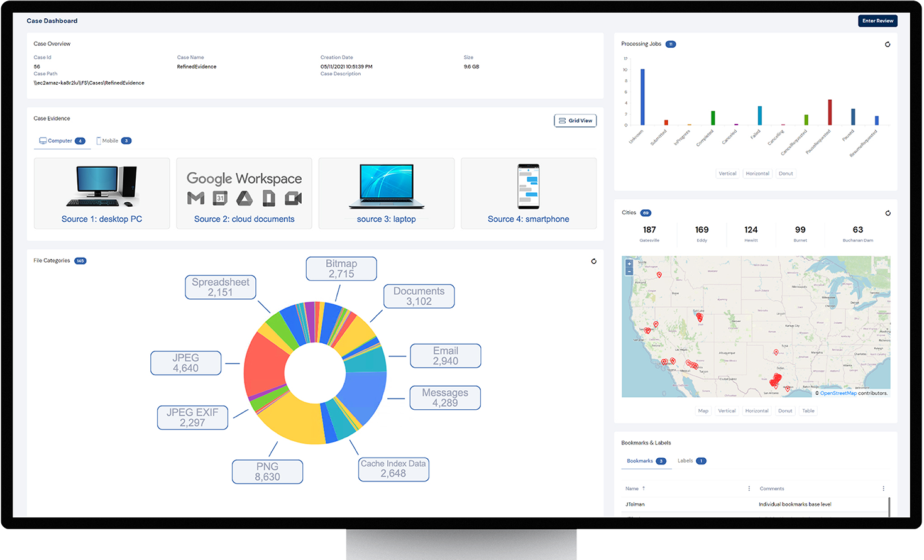Image resolution: width=924 pixels, height=560 pixels.
Task: Click the Enter Review button
Action: point(877,20)
